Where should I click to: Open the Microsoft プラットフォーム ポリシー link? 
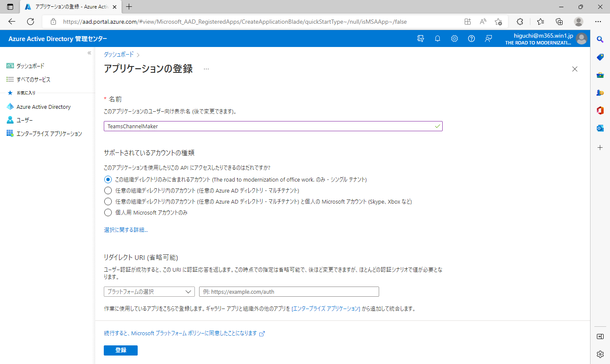[184, 334]
